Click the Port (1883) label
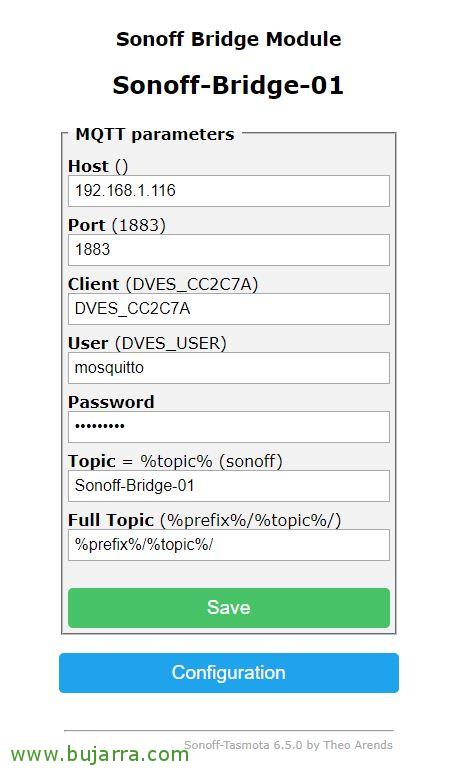This screenshot has width=457, height=776. click(x=117, y=225)
